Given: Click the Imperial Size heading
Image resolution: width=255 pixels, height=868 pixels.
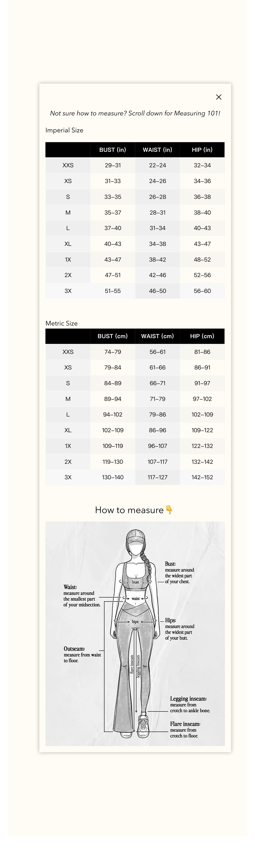Looking at the screenshot, I should click(x=64, y=130).
